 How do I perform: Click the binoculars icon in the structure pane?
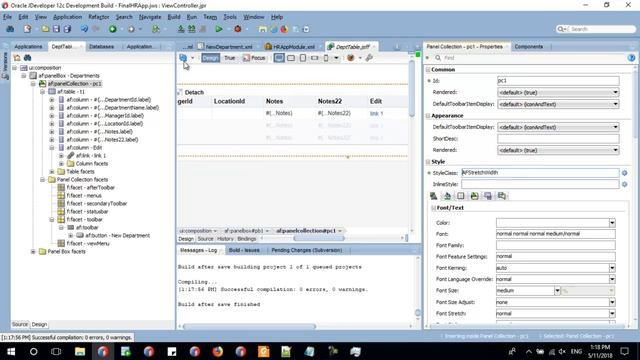tap(27, 58)
